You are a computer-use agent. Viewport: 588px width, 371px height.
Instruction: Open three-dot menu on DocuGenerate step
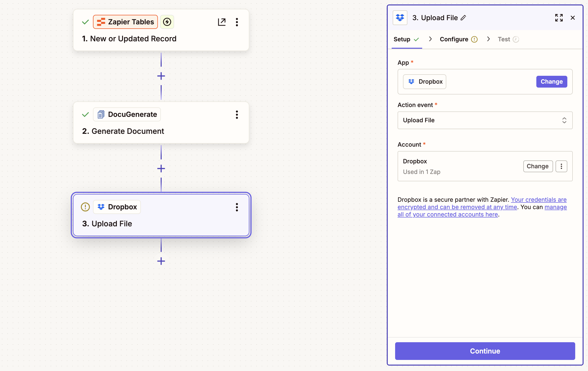click(x=237, y=114)
